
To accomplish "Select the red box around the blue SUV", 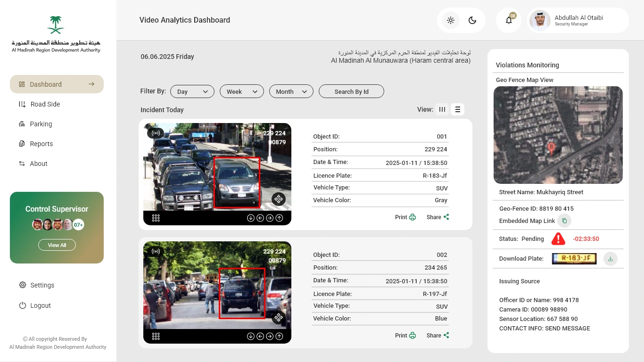I will [242, 293].
